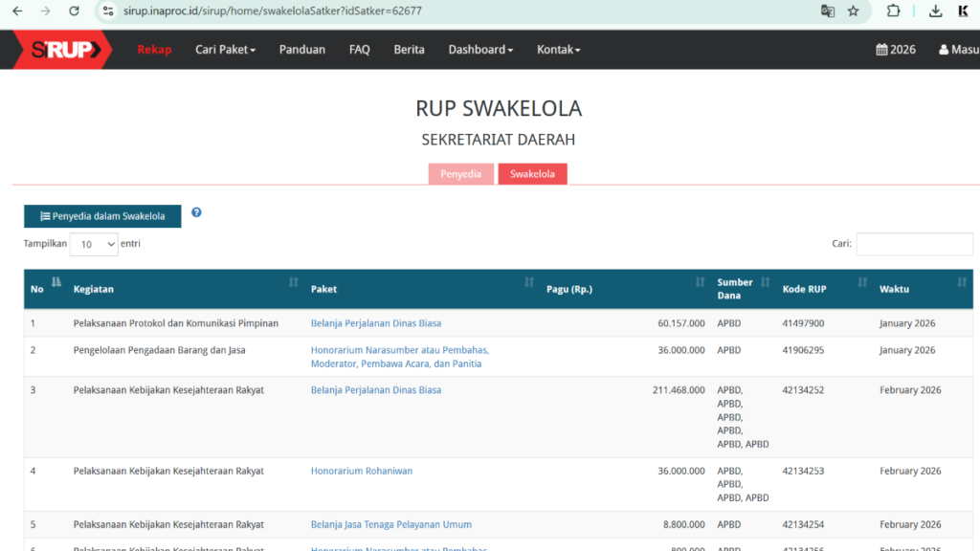This screenshot has height=551, width=980.
Task: Go back using browser back arrow
Action: pos(17,11)
